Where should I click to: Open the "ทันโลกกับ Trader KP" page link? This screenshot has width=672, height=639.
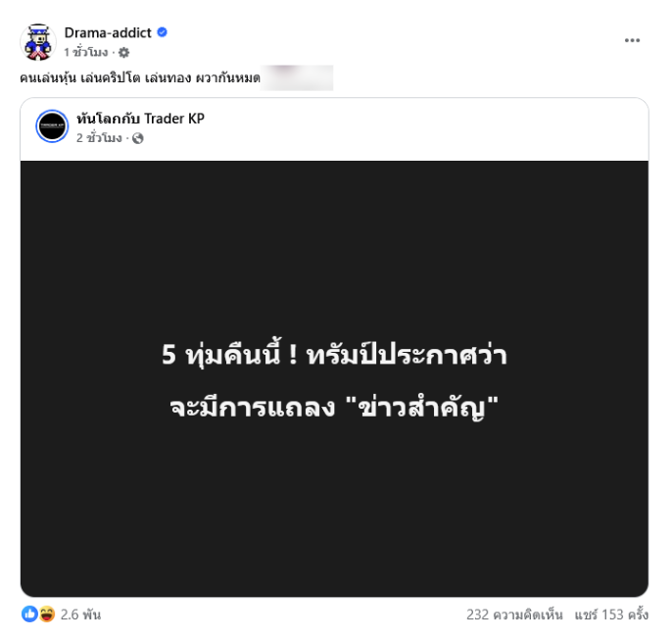(141, 119)
